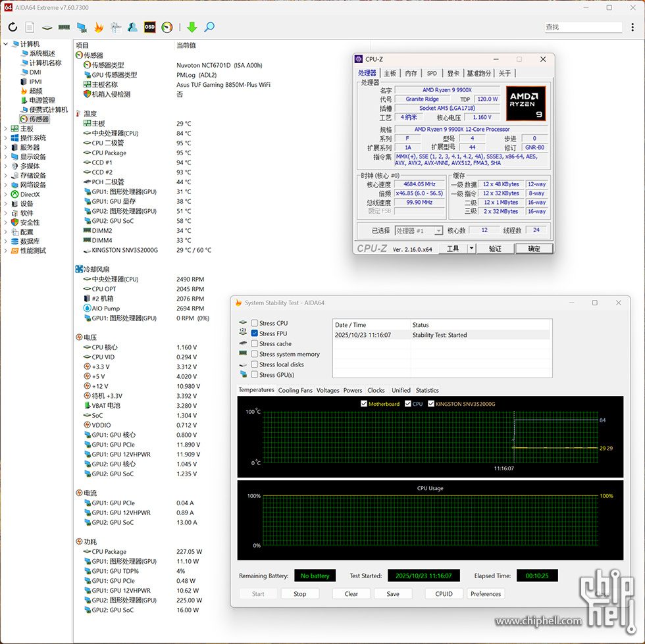
Task: Open the System Stability Test flame icon
Action: click(x=99, y=27)
